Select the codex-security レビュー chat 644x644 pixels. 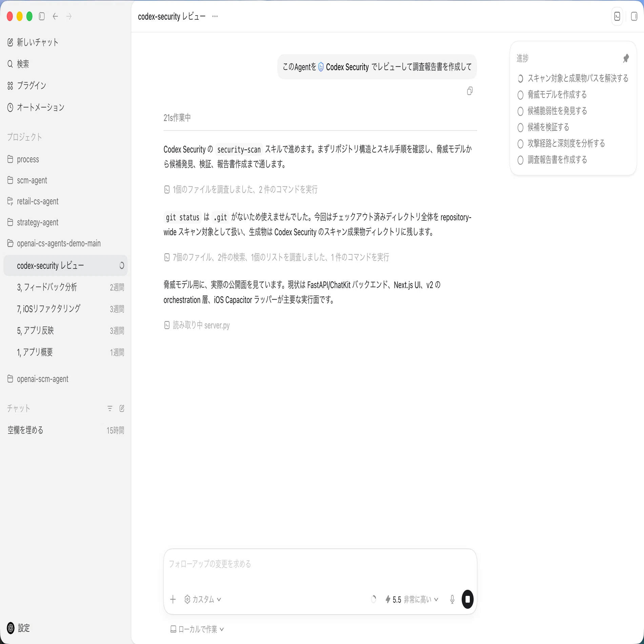(x=65, y=265)
